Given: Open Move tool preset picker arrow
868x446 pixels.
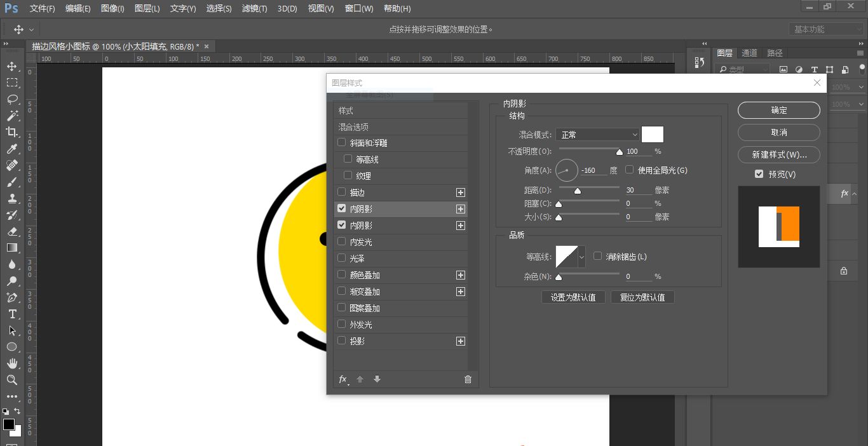Looking at the screenshot, I should tap(32, 29).
